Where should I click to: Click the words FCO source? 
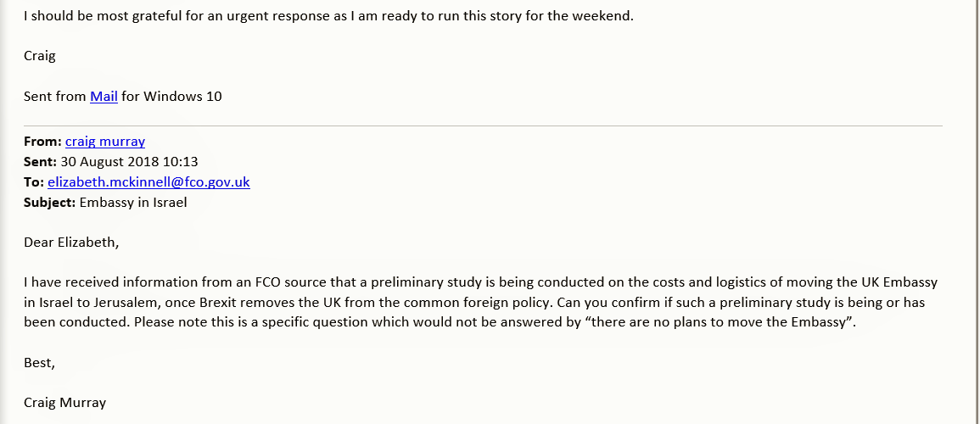click(x=238, y=282)
